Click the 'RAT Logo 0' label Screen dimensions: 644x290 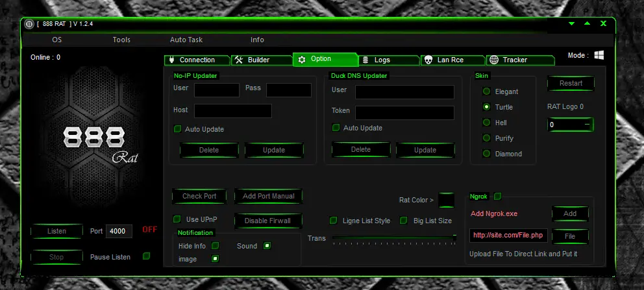pos(565,106)
